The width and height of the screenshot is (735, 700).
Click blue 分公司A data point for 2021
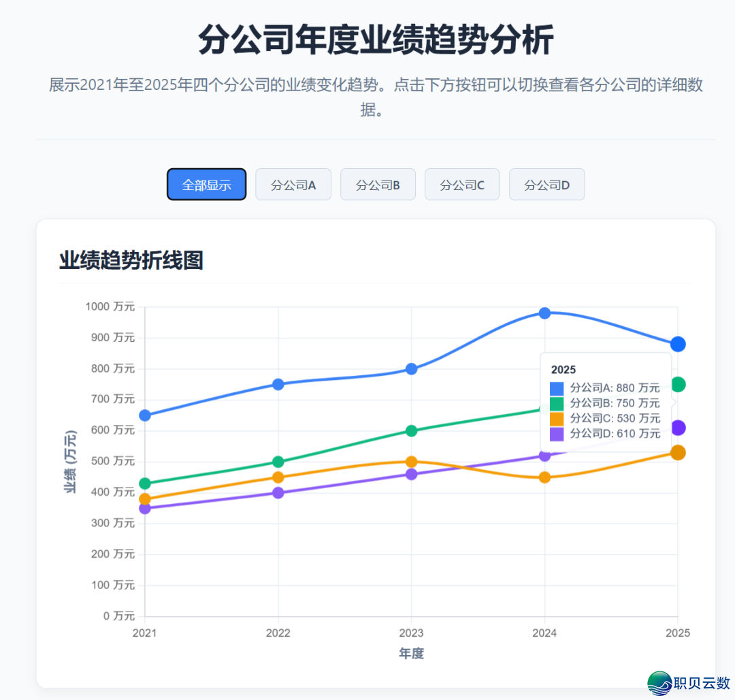click(145, 415)
